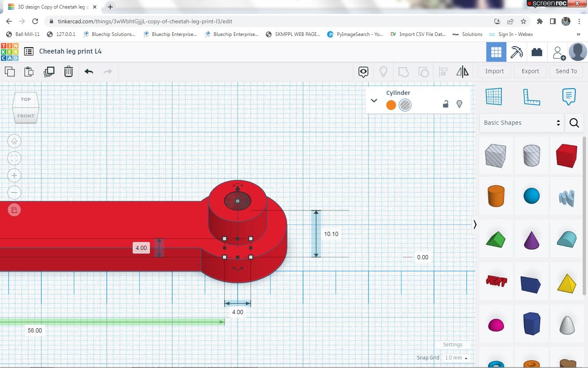
Task: Choose Hole striped swatch
Action: coord(405,105)
